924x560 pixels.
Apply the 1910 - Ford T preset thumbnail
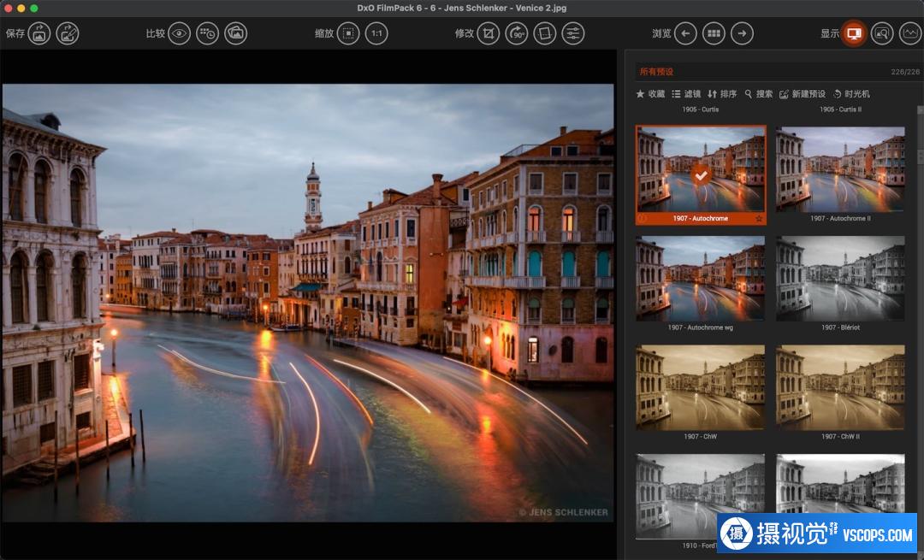click(x=700, y=496)
